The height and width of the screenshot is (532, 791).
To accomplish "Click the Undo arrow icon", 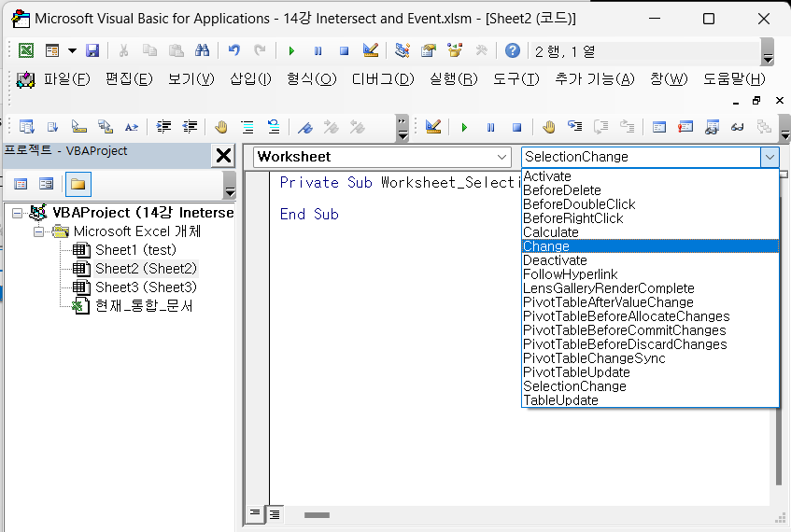I will coord(234,51).
